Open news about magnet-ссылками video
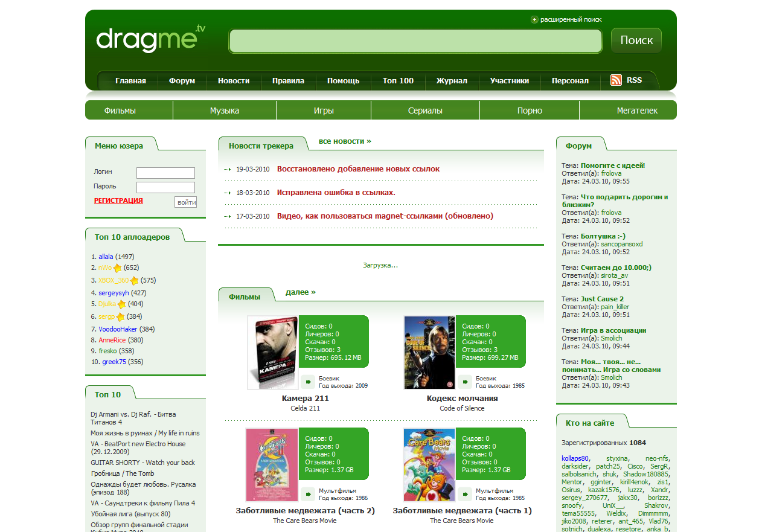This screenshot has width=762, height=532. click(385, 216)
